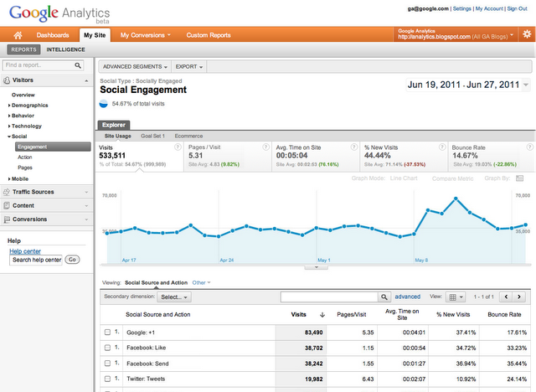Image resolution: width=536 pixels, height=392 pixels.
Task: Click the help icon on Visits card
Action: pyautogui.click(x=178, y=147)
